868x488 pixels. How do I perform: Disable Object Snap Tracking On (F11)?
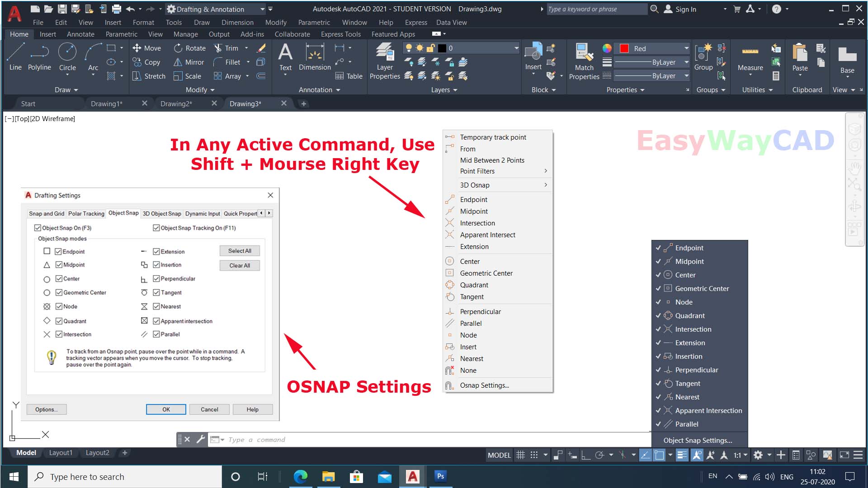[x=156, y=228]
